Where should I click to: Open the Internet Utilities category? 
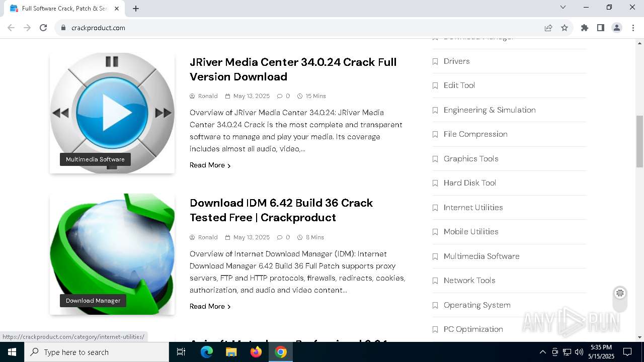(473, 207)
